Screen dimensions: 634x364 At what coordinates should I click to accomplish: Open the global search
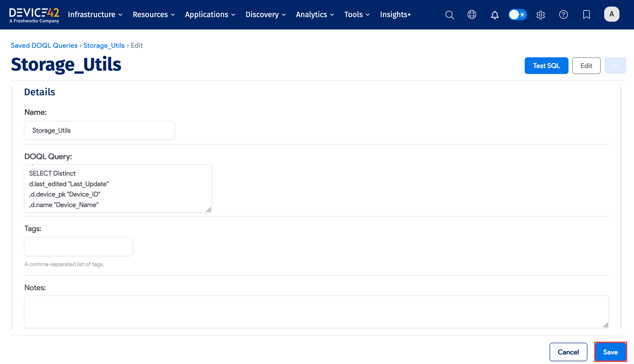[450, 15]
